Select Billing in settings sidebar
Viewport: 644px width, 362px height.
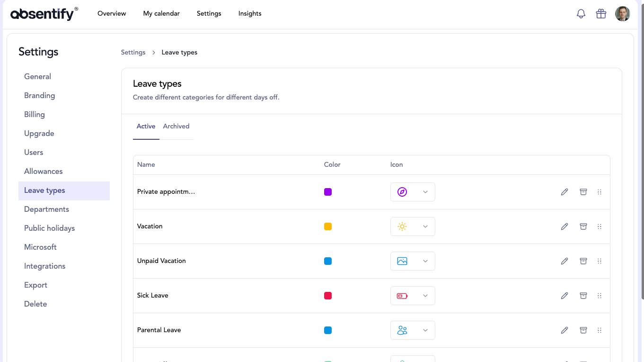coord(64,115)
